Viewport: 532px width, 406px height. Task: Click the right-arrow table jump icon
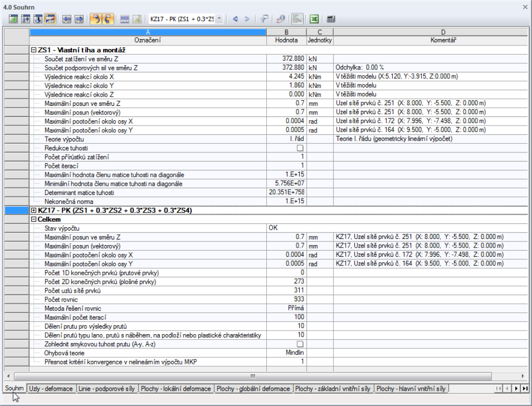pyautogui.click(x=79, y=19)
